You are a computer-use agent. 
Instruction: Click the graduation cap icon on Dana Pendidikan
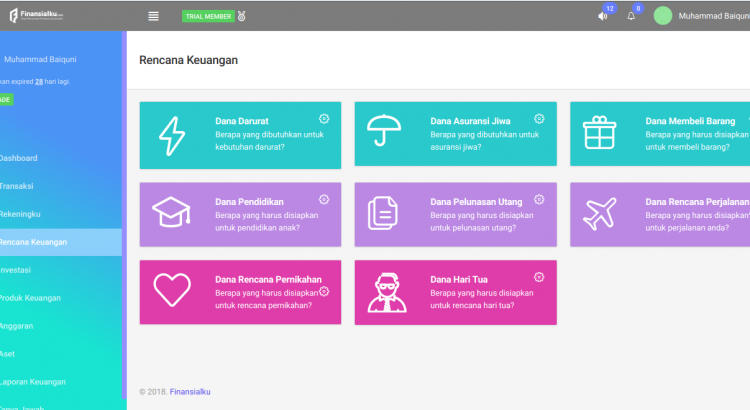pos(172,211)
